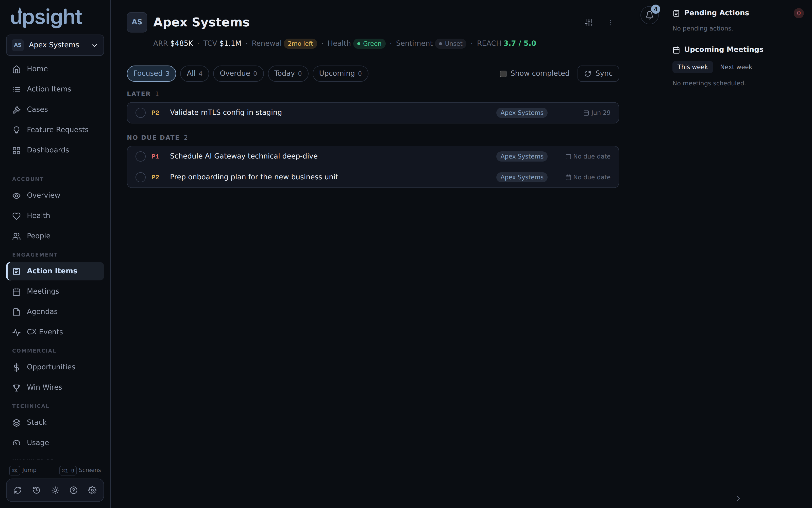Image resolution: width=812 pixels, height=508 pixels.
Task: Open help via question mark icon
Action: point(74,490)
